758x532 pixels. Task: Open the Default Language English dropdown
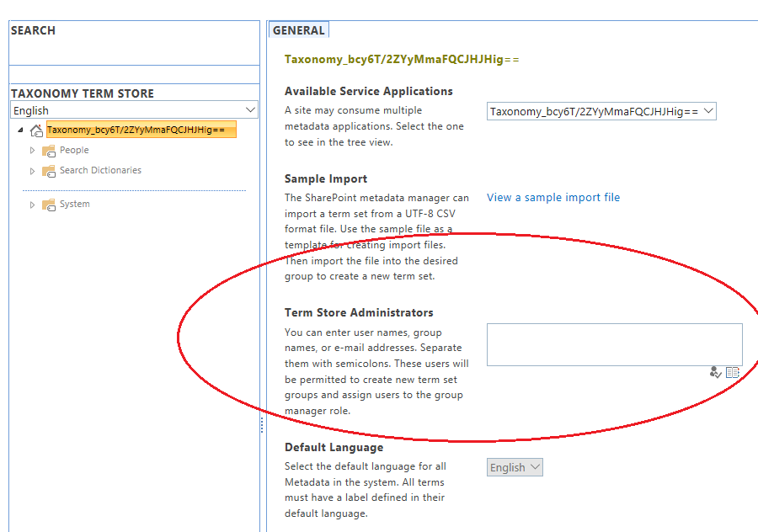click(x=515, y=467)
